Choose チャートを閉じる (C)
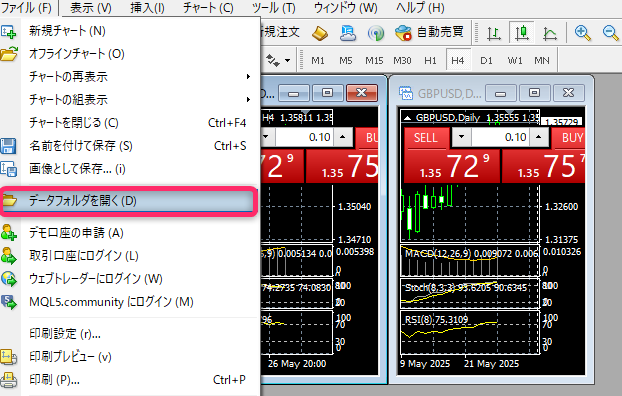 tap(129, 123)
